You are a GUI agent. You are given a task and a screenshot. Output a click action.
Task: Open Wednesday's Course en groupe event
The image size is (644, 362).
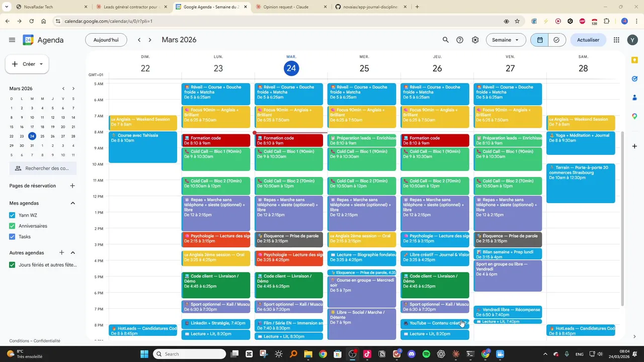coord(362,292)
